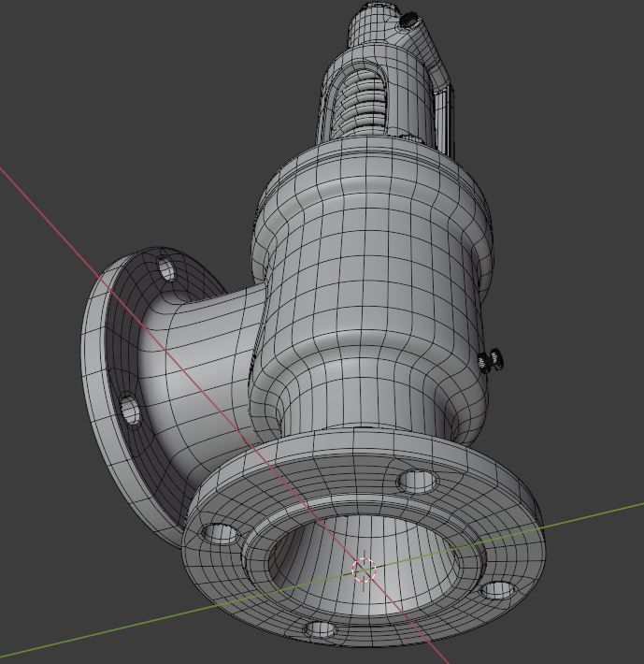
Task: Select the small screw on the valve body's right side
Action: point(491,361)
